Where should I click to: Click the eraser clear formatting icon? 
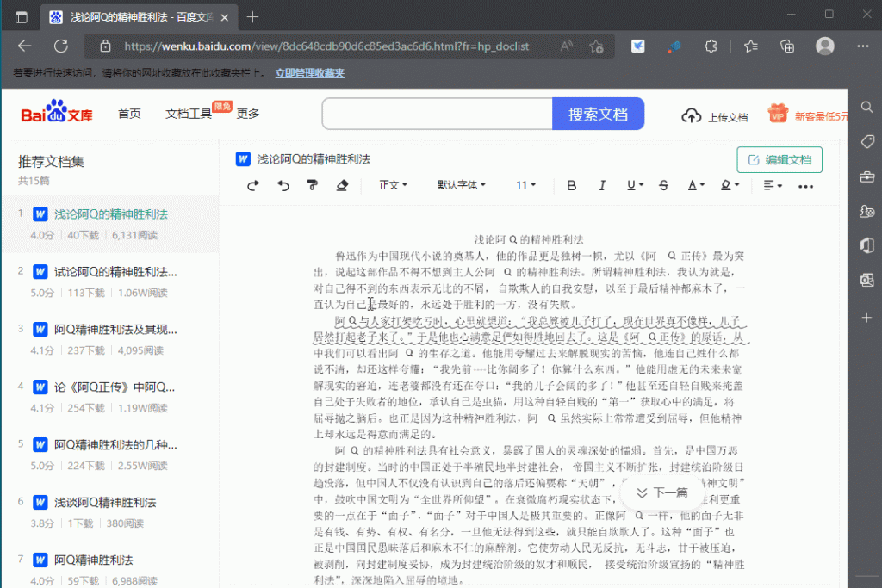342,185
